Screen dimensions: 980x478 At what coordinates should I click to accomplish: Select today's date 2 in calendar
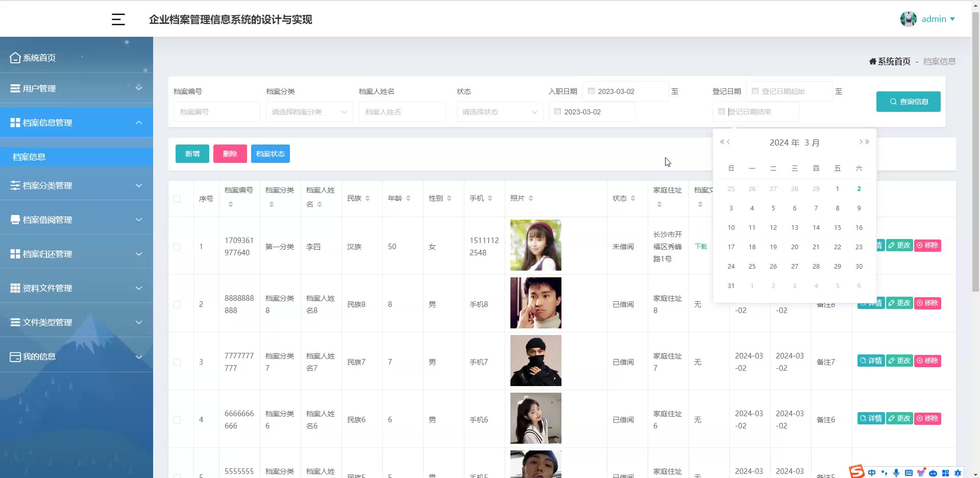(859, 189)
